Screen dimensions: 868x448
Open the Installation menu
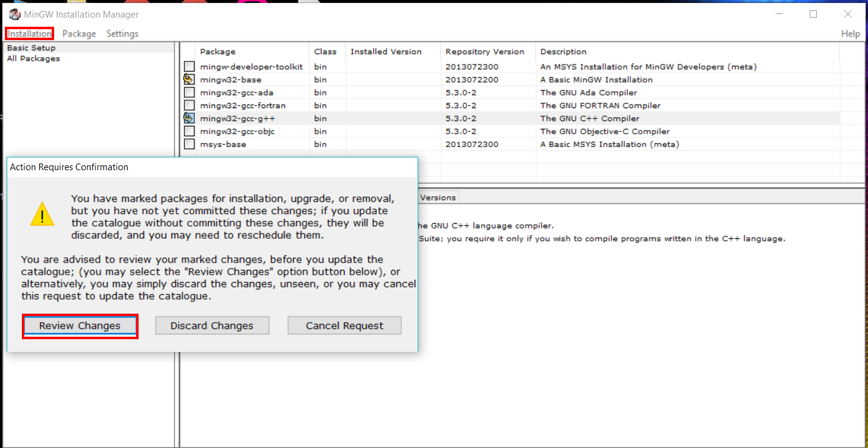point(29,33)
